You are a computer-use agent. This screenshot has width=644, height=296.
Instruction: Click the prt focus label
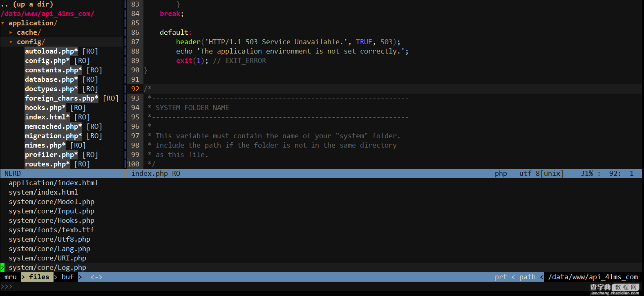coord(501,277)
